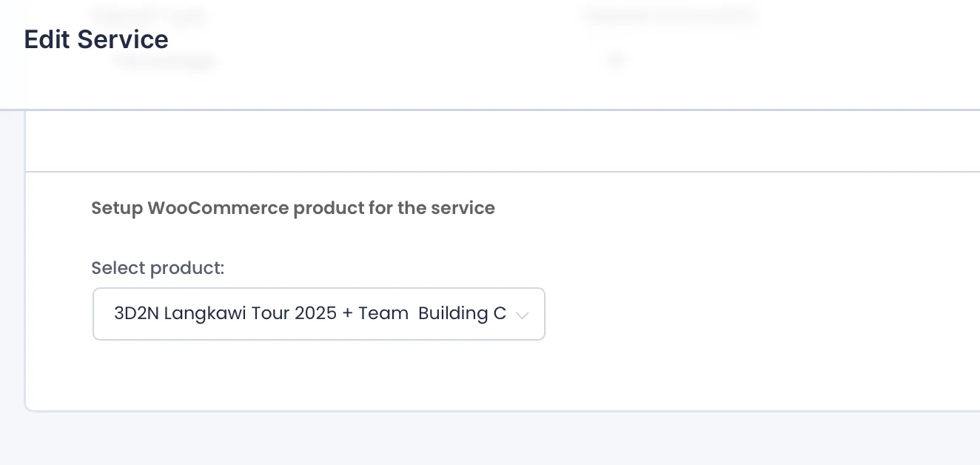Click the "Select product:" label
The width and height of the screenshot is (980, 465).
pos(158,268)
